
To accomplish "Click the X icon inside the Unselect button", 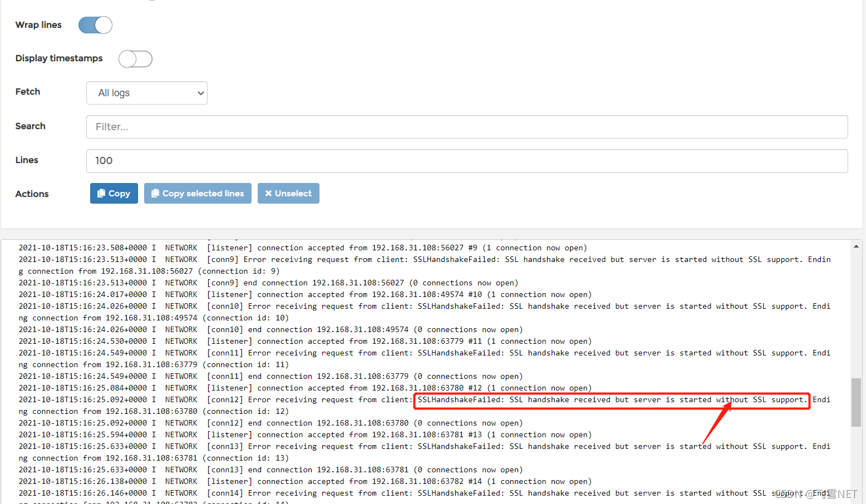I will coord(269,193).
